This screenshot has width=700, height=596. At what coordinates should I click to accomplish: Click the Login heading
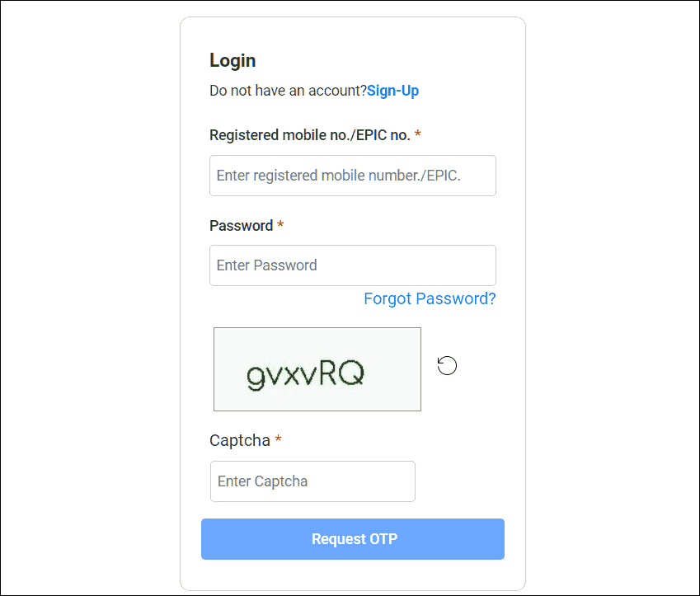coord(233,60)
